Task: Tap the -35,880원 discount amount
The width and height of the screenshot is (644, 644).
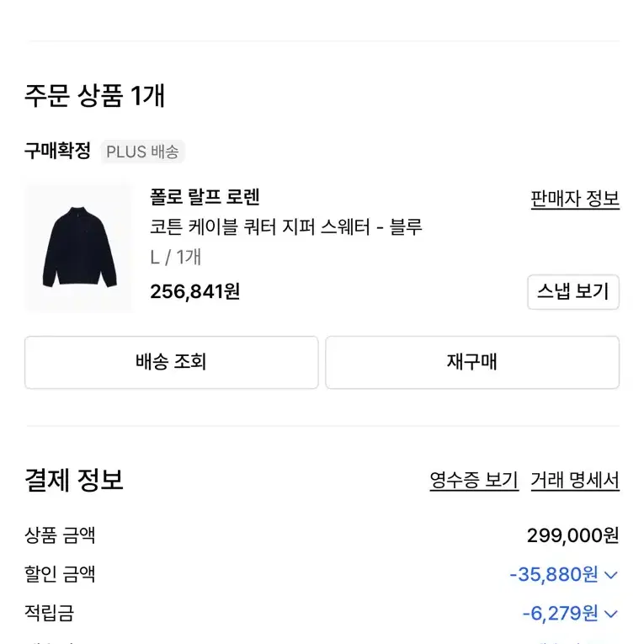Action: point(554,574)
